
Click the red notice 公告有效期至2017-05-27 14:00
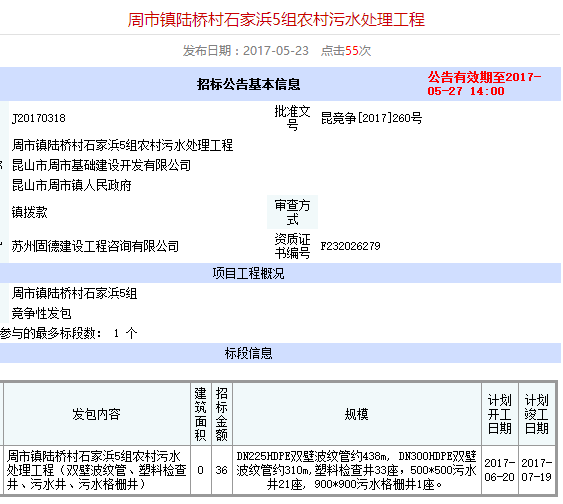pyautogui.click(x=484, y=84)
